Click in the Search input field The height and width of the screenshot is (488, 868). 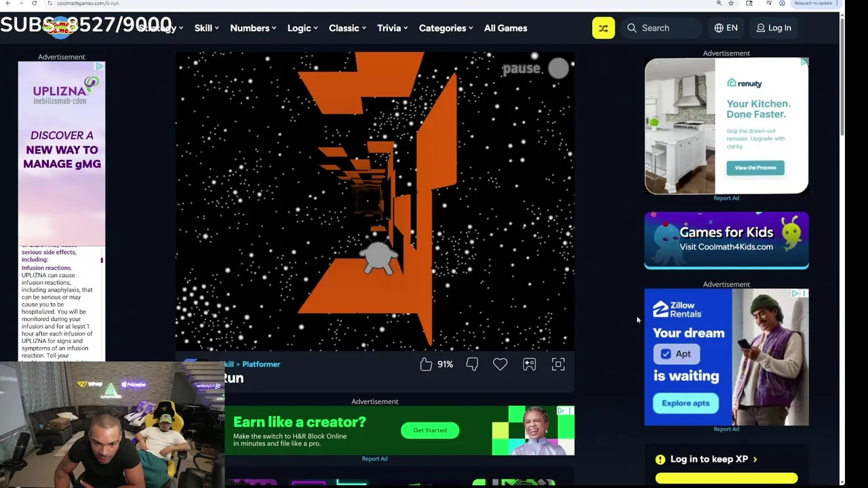(x=662, y=28)
